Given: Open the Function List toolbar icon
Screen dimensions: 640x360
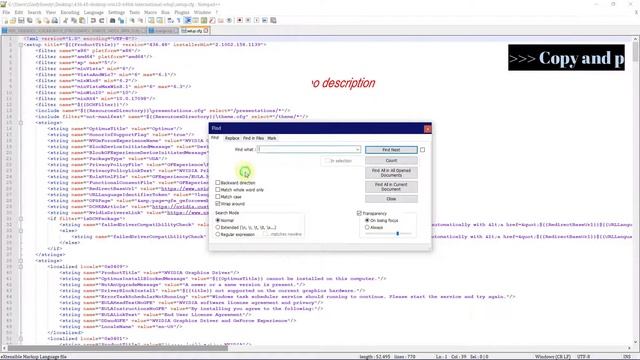Looking at the screenshot, I should (x=212, y=20).
